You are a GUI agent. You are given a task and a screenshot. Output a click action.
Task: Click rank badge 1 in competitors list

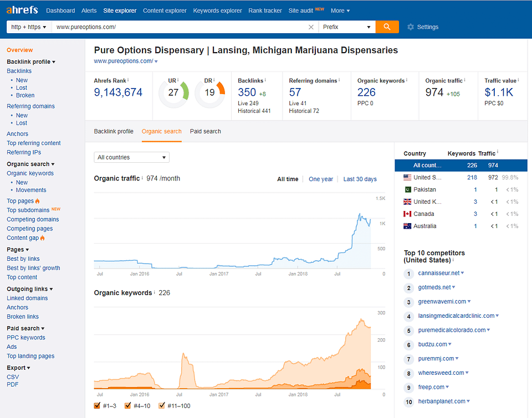pos(409,273)
